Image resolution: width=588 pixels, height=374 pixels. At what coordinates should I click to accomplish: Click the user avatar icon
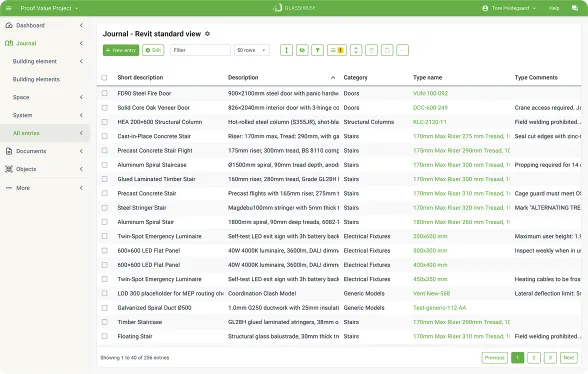pos(485,8)
